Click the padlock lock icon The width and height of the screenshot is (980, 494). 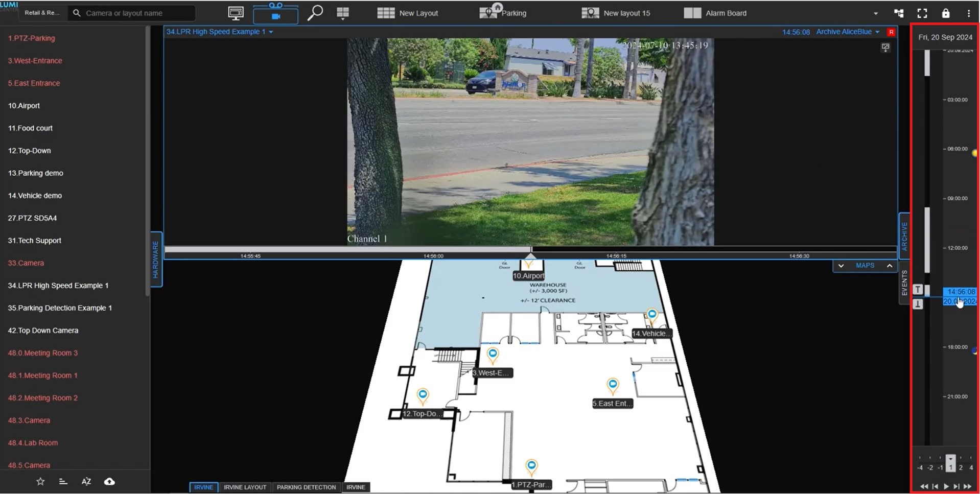coord(946,13)
